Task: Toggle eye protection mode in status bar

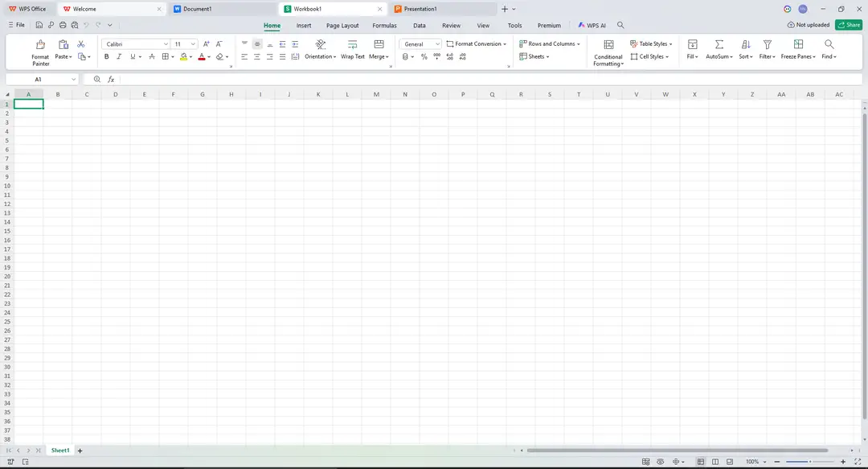Action: [661, 462]
